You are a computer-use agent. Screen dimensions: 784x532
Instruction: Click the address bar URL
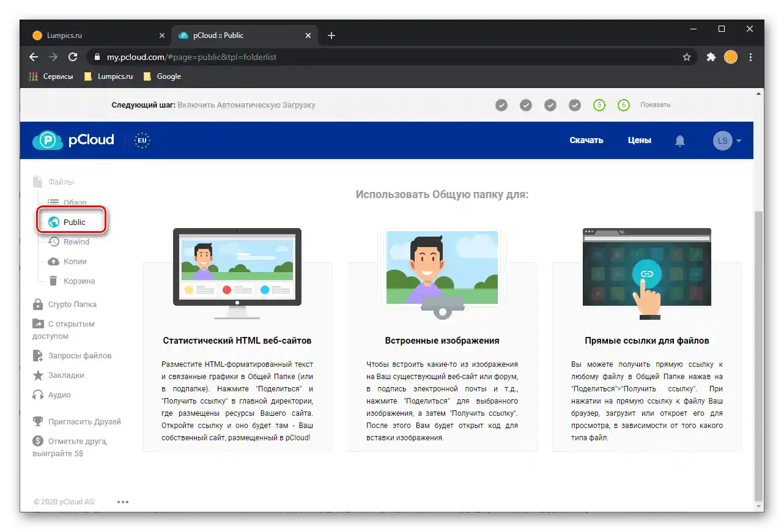point(192,57)
